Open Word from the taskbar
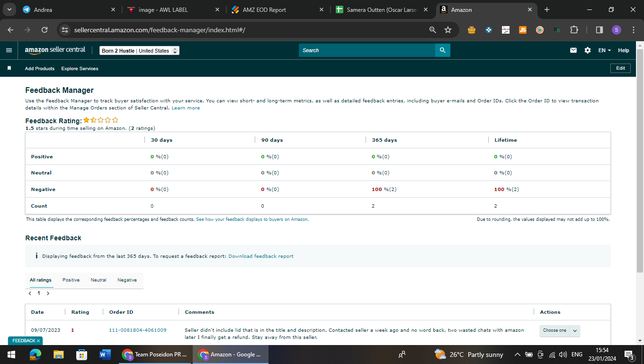Screen dimensions: 644x364 pyautogui.click(x=104, y=354)
